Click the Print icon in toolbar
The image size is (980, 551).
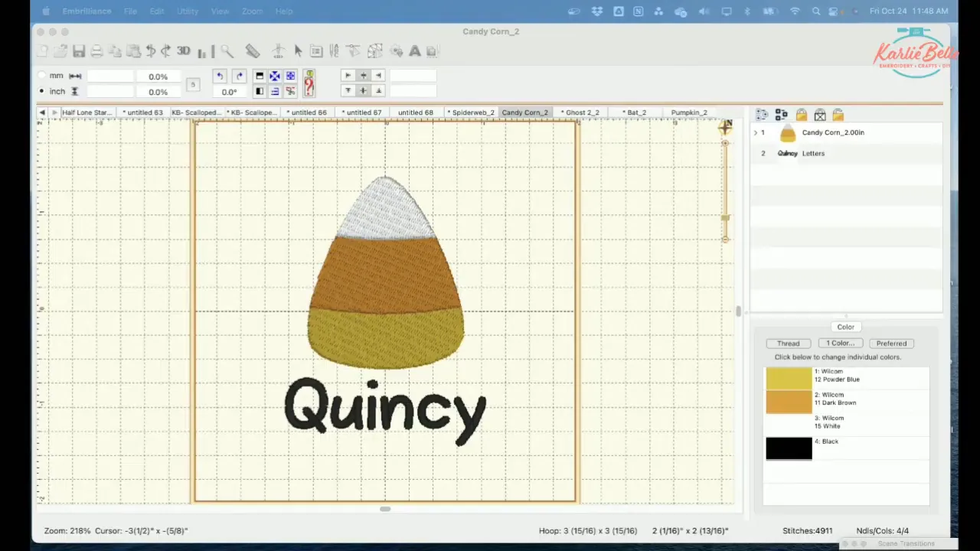[x=97, y=51]
